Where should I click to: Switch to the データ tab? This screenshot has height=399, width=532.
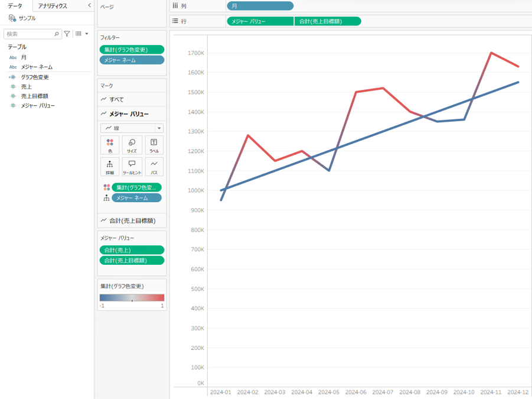click(15, 6)
